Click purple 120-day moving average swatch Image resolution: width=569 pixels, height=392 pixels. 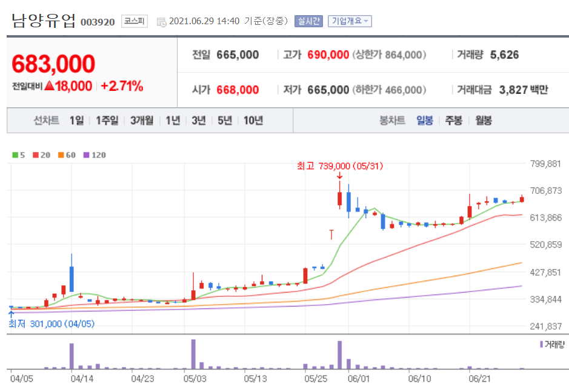[87, 155]
